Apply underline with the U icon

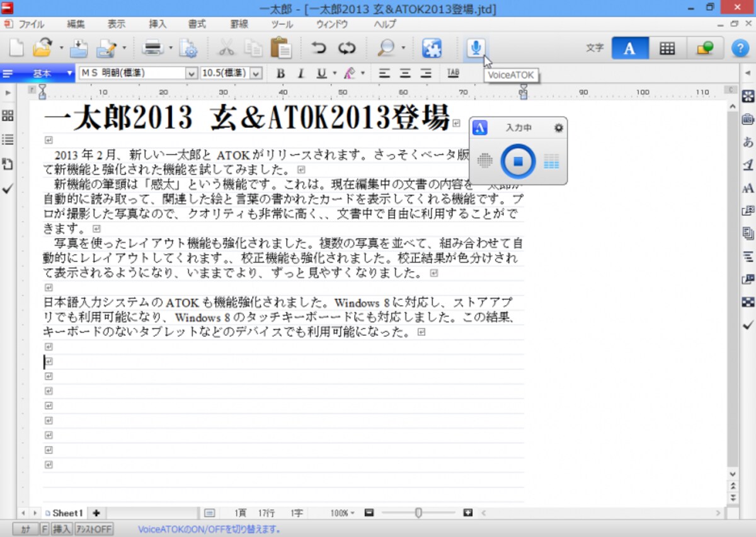point(321,73)
